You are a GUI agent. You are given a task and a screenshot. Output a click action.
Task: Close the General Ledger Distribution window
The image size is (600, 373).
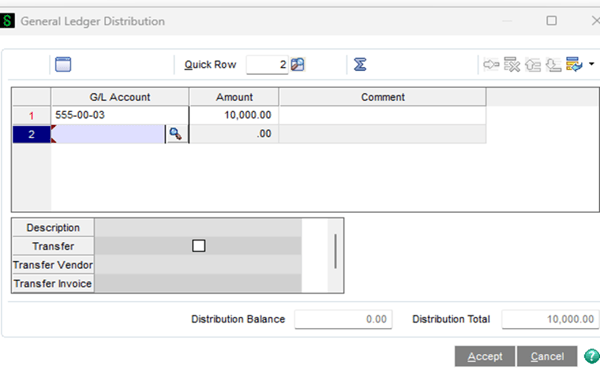coord(595,21)
